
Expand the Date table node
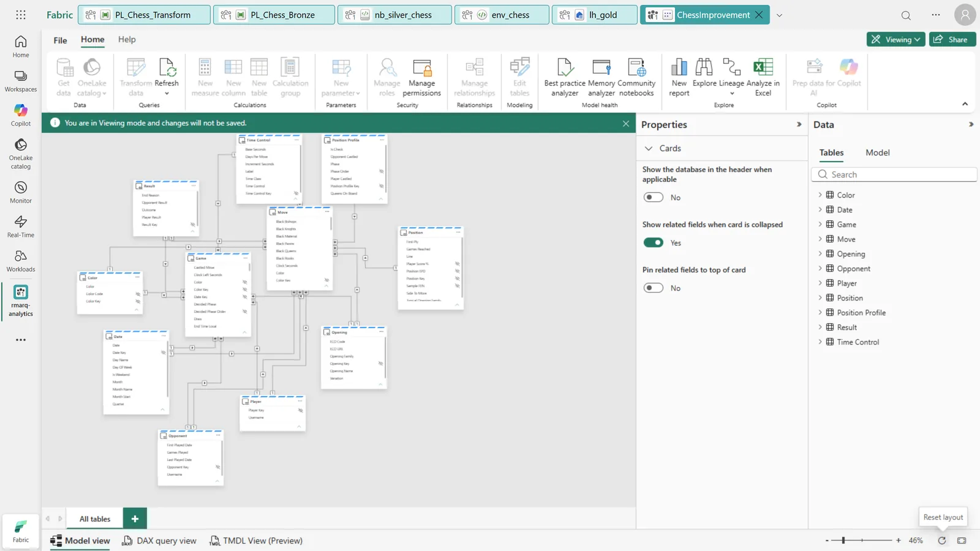pos(820,209)
